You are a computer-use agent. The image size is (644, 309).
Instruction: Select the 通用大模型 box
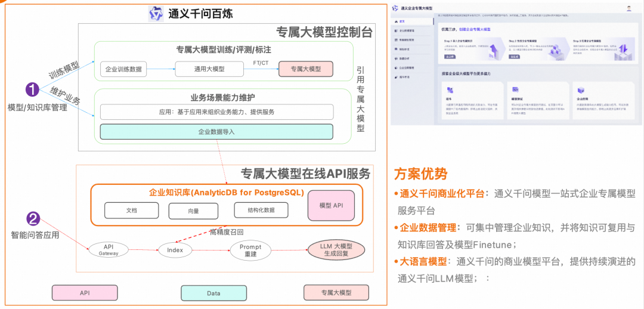[x=209, y=69]
